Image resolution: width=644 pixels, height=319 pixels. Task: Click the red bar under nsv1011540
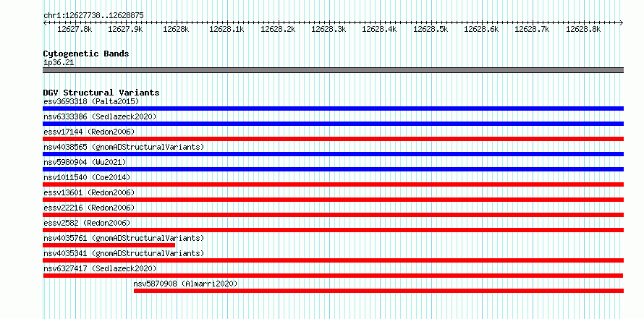tap(333, 184)
